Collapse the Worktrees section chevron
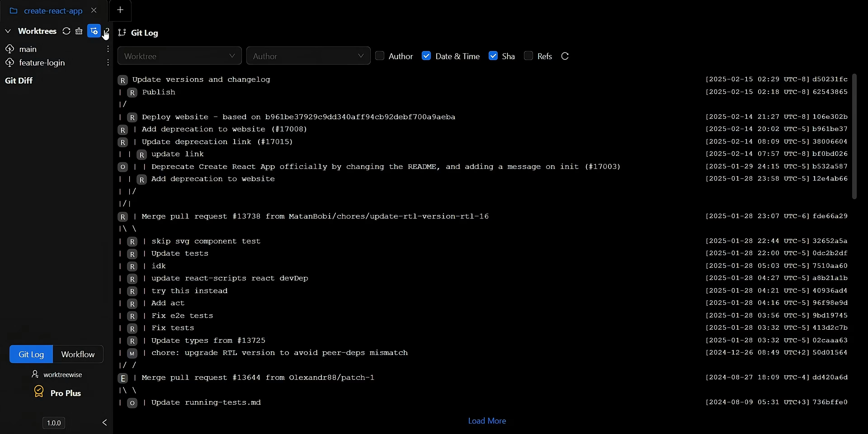This screenshot has width=868, height=434. click(x=8, y=31)
